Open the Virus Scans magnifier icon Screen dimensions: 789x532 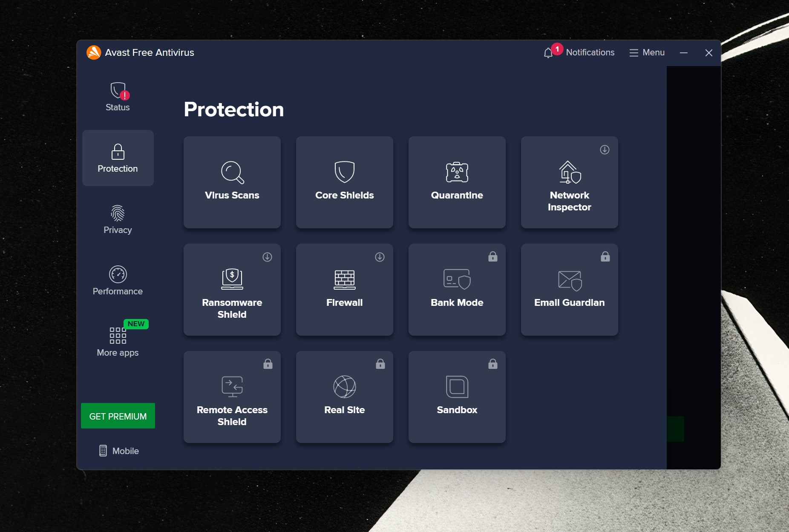pos(233,172)
